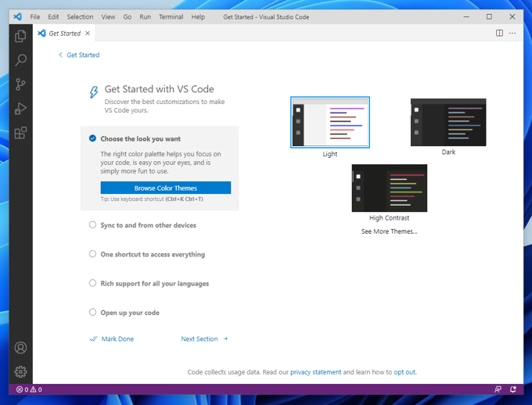Viewport: 532px width, 405px height.
Task: Open the Selection menu
Action: (x=80, y=16)
